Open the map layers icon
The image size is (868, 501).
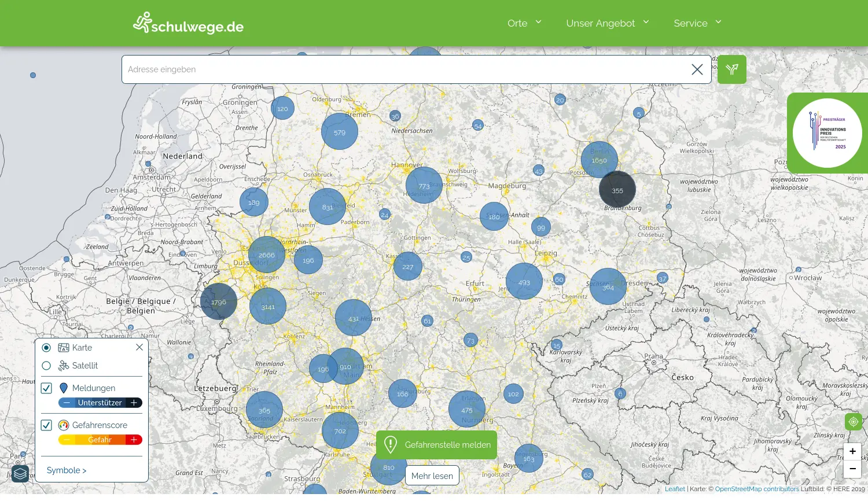pos(20,474)
